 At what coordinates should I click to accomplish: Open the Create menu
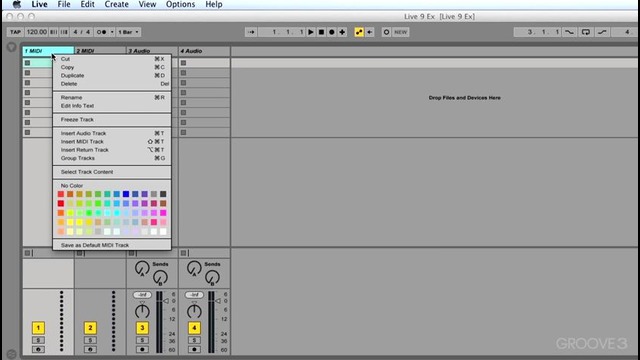tap(116, 4)
